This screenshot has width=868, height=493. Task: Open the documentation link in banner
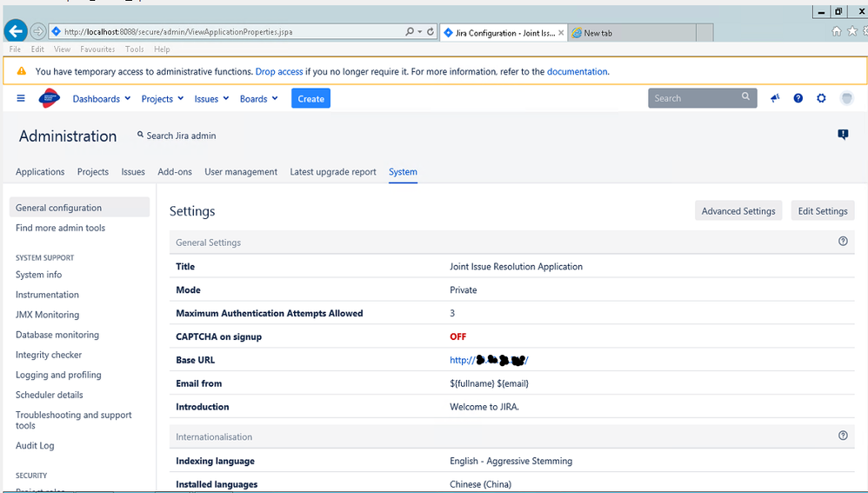click(577, 71)
